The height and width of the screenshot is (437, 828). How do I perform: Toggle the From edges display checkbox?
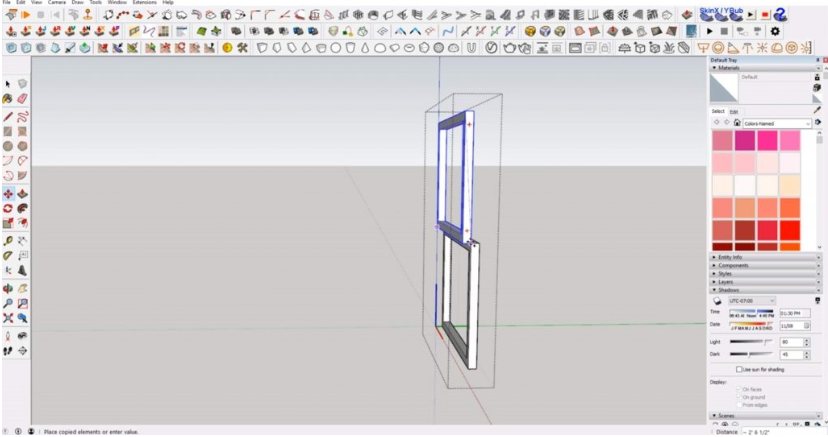[739, 405]
